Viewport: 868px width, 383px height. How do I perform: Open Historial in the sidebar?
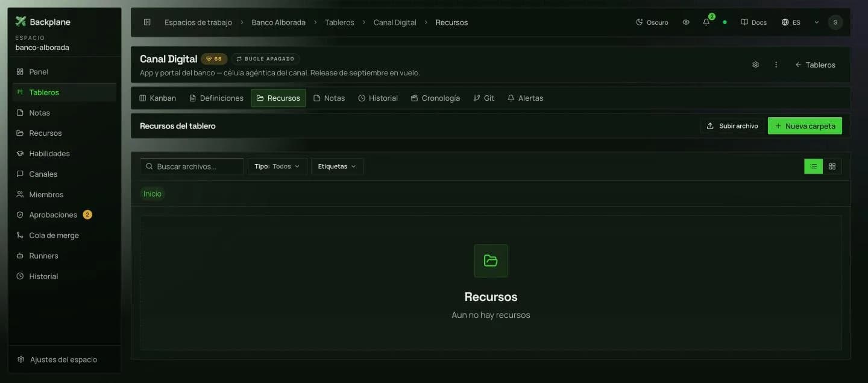coord(64,276)
